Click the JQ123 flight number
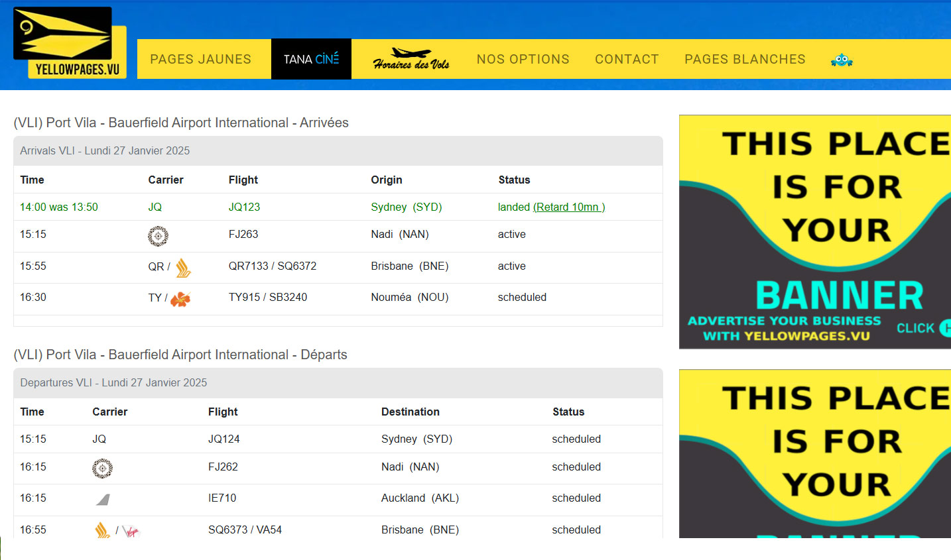The height and width of the screenshot is (560, 951). click(244, 207)
